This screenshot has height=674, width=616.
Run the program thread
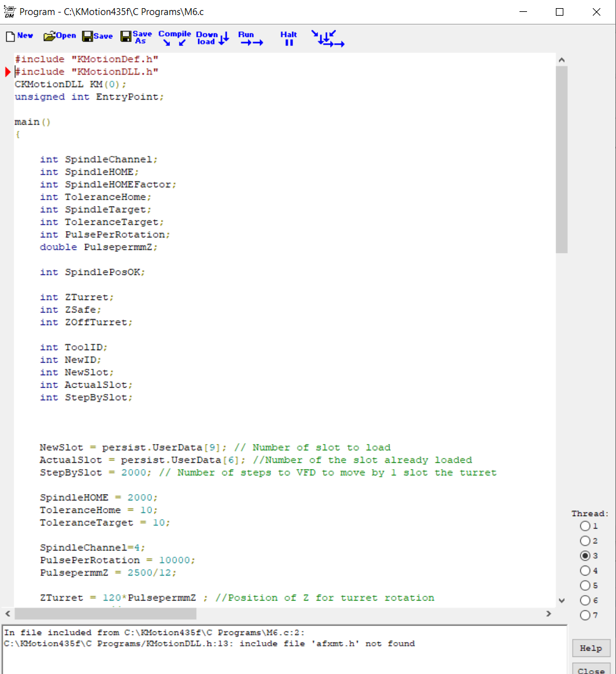pos(250,38)
